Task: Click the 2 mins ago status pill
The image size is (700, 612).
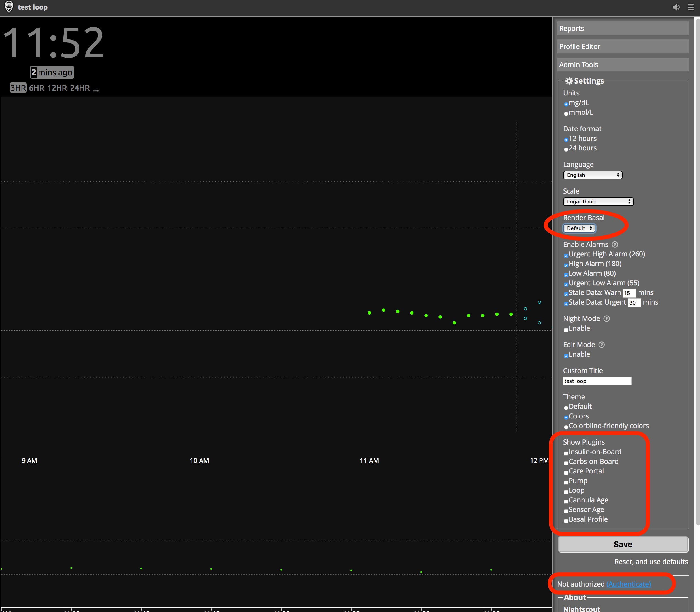Action: point(52,73)
